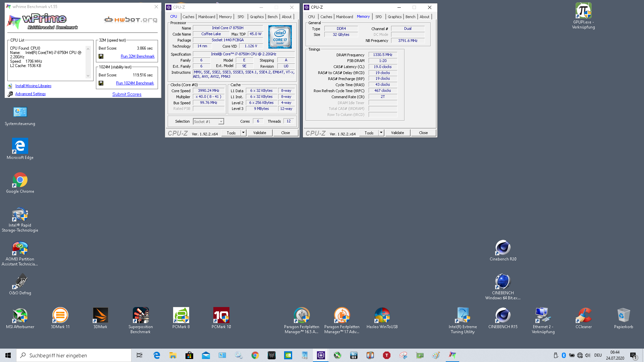Open Microsoft Store from taskbar
This screenshot has width=644, height=362.
point(189,355)
